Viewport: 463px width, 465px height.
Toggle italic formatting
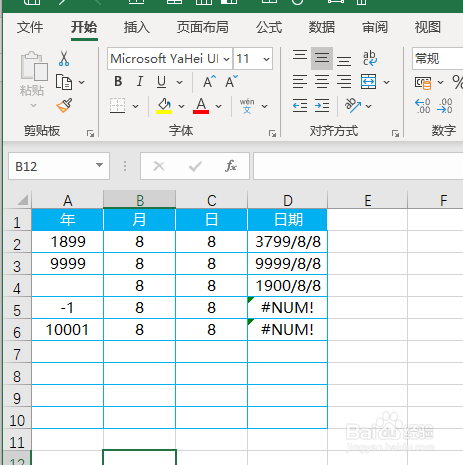140,81
